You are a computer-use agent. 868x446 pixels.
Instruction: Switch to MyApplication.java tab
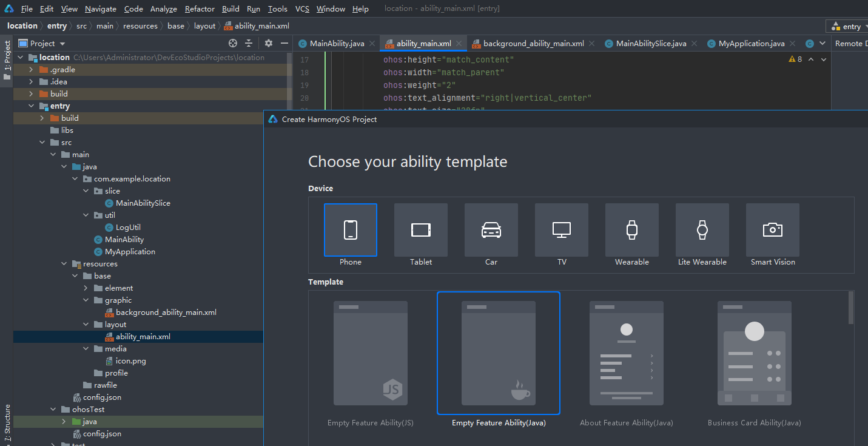[x=752, y=43]
